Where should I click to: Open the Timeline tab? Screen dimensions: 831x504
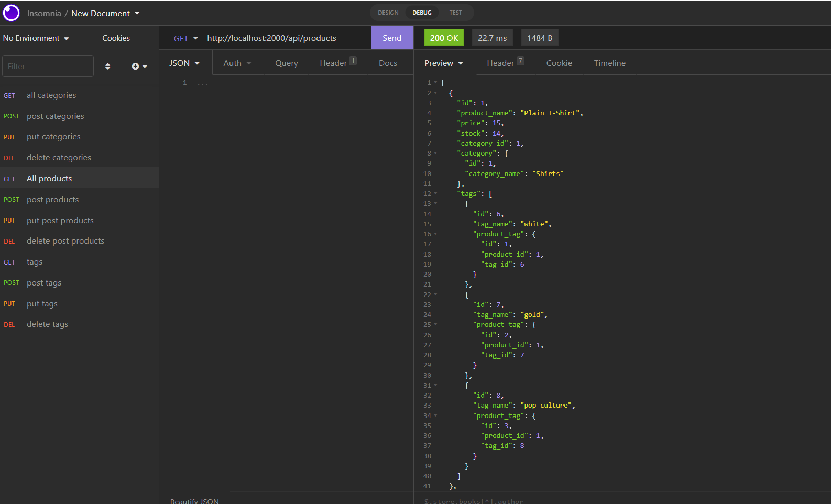[609, 63]
